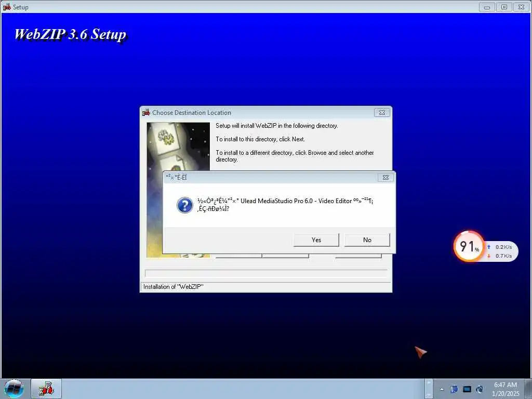This screenshot has width=532, height=399.
Task: Click the installation progress bar
Action: [x=266, y=273]
